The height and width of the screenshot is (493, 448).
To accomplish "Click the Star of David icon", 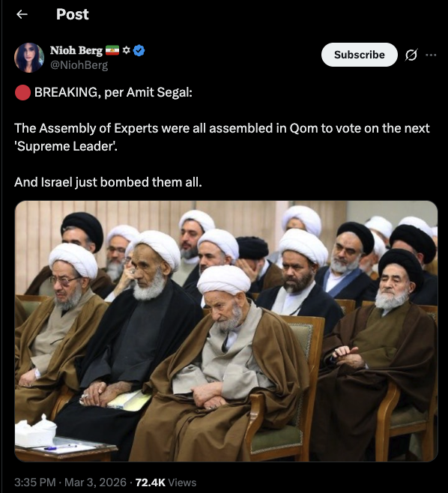I will [126, 50].
